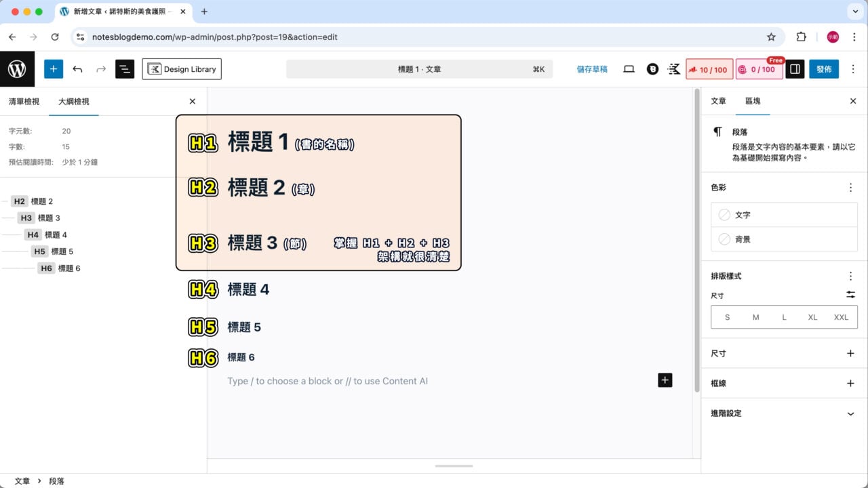Open preview with the laptop icon
This screenshot has width=868, height=488.
tap(629, 68)
